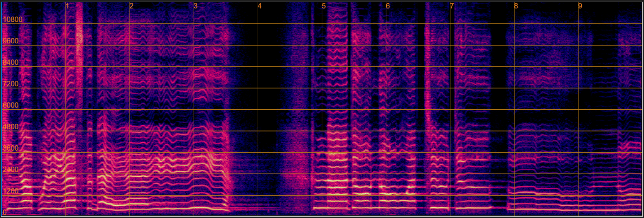Pick the time marker labeled 7
The image size is (644, 218).
(x=452, y=6)
